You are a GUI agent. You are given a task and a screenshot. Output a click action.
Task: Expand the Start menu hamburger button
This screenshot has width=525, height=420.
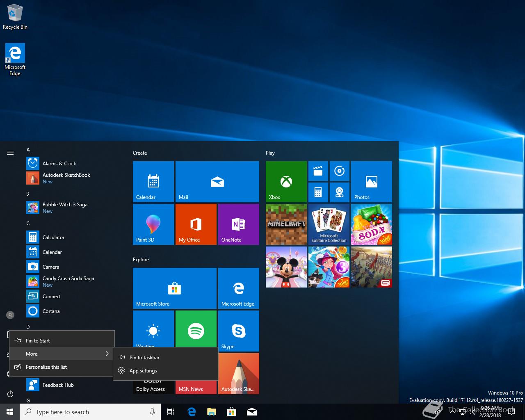pos(10,153)
